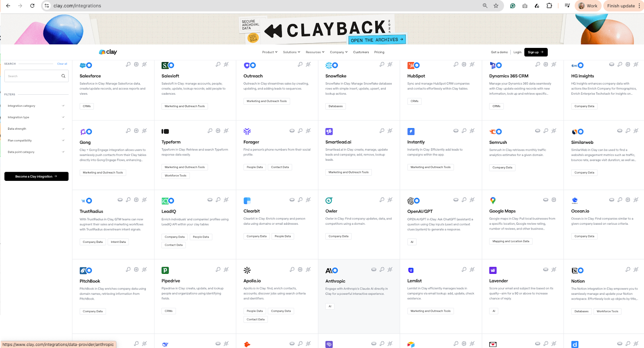Click Open the Archives banner button
Viewport: 644px width, 348px height.
click(x=377, y=39)
